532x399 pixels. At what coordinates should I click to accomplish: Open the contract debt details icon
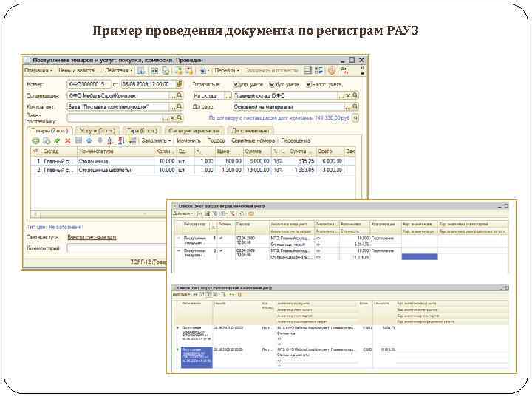click(x=355, y=118)
